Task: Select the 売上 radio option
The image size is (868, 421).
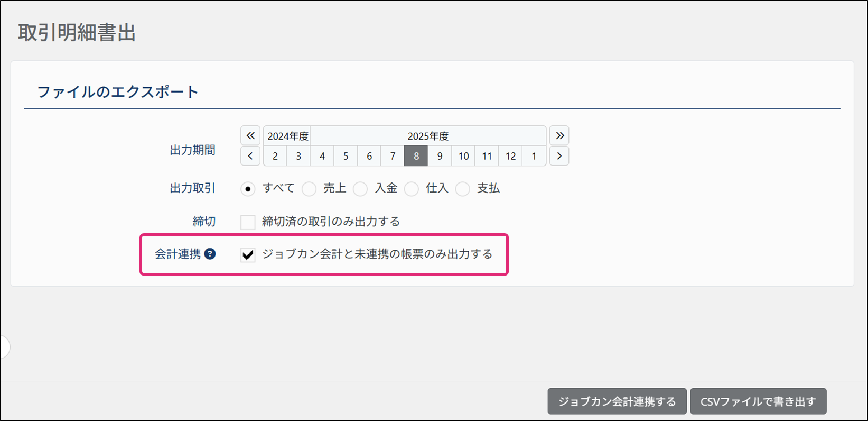Action: tap(309, 189)
